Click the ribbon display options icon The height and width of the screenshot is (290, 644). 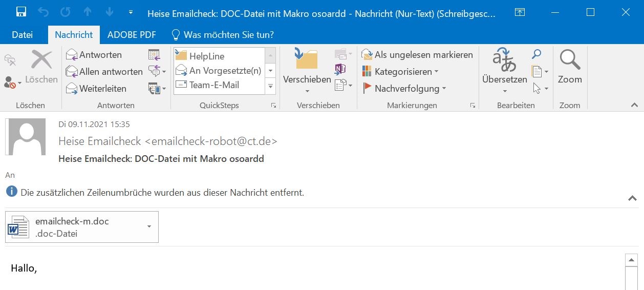[x=520, y=12]
